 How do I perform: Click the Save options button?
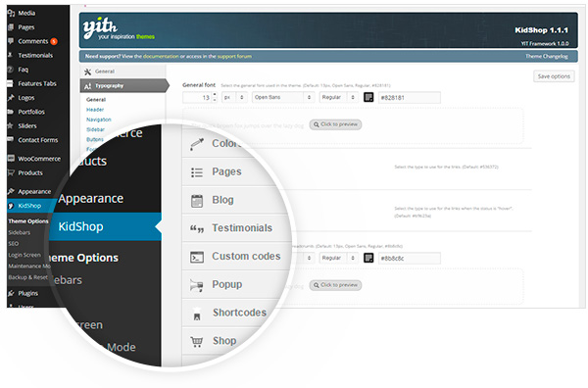point(554,76)
